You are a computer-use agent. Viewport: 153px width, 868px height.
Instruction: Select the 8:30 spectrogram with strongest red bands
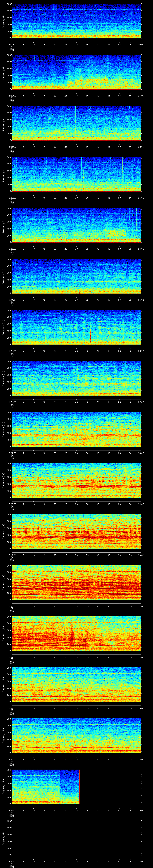76,582
